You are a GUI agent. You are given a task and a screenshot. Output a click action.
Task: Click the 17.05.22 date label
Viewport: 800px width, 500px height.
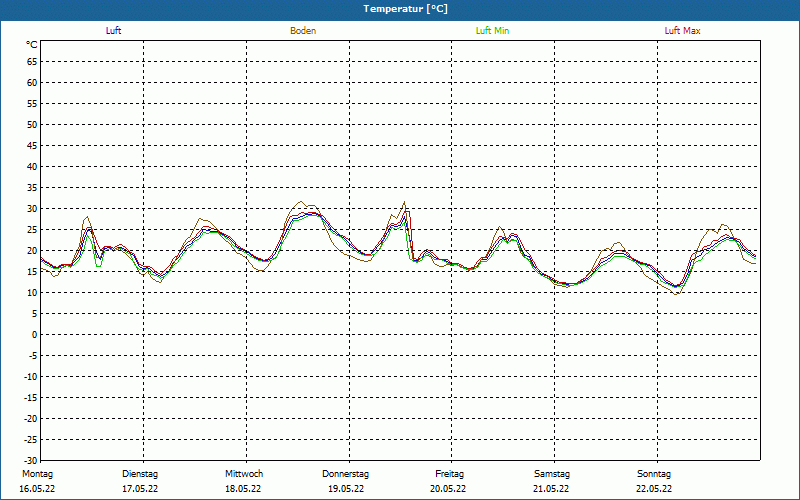[140, 489]
